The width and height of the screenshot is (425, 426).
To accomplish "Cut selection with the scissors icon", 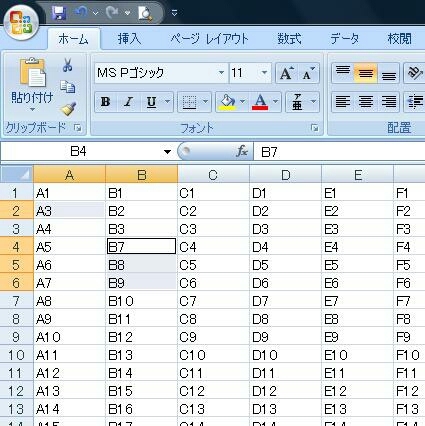I will coord(68,65).
